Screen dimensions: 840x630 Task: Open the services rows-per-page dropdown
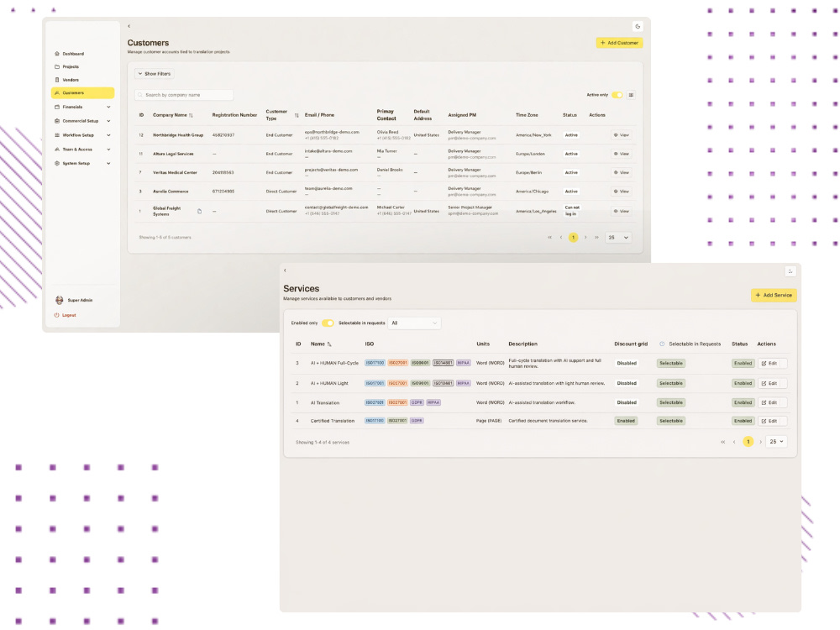(x=776, y=442)
